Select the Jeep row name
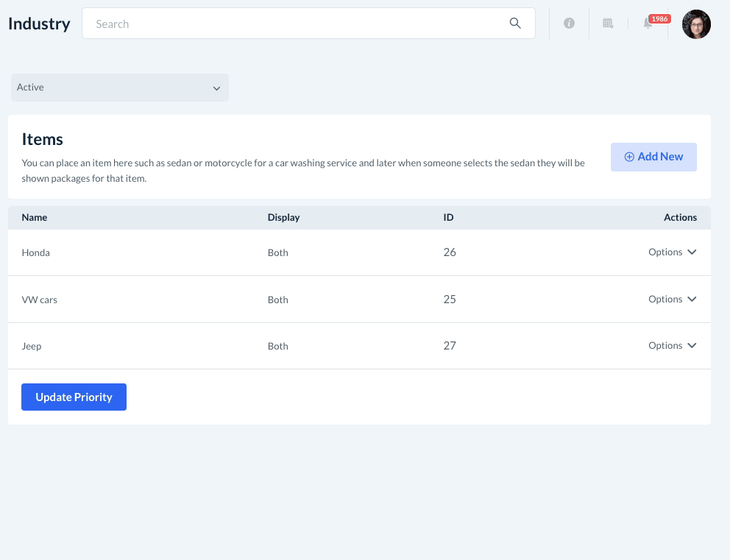The image size is (730, 560). tap(32, 347)
